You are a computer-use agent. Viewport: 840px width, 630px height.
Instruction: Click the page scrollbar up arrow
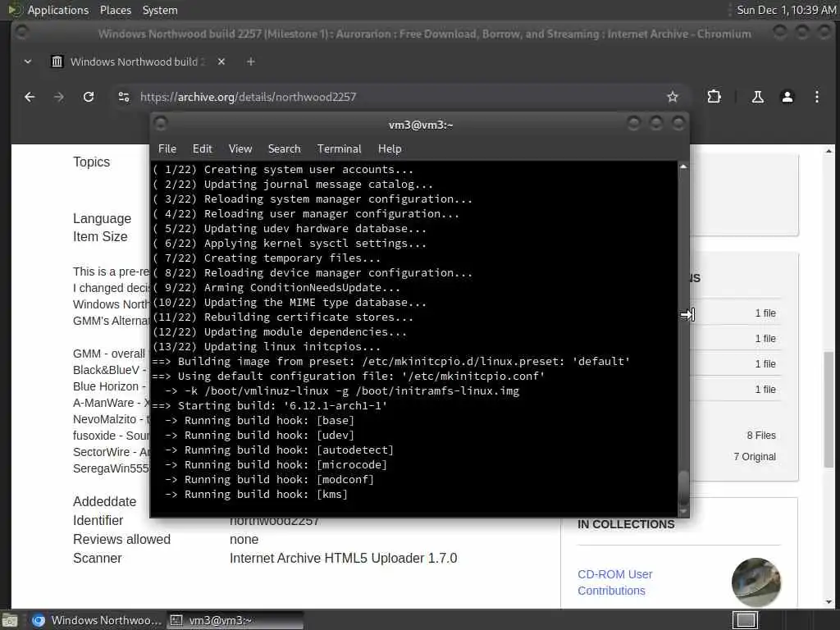click(x=829, y=151)
